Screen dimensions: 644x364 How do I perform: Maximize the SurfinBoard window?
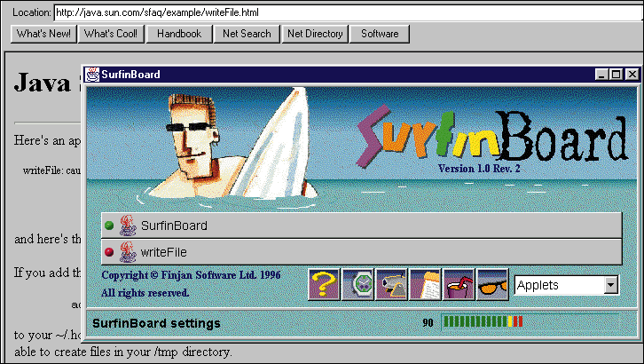(617, 75)
